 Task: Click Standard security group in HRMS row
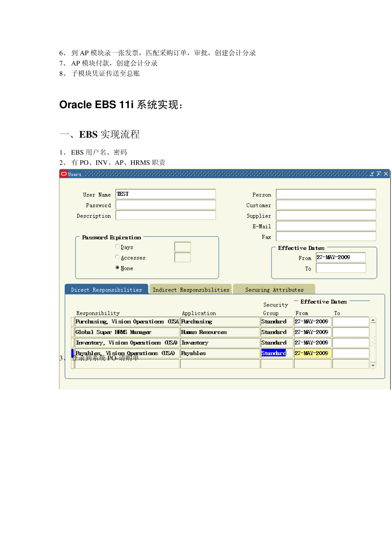(277, 332)
